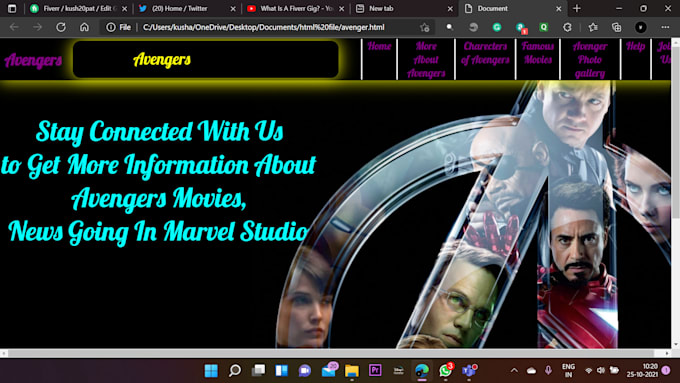Open Adobe Premiere Pro from taskbar

[x=375, y=370]
